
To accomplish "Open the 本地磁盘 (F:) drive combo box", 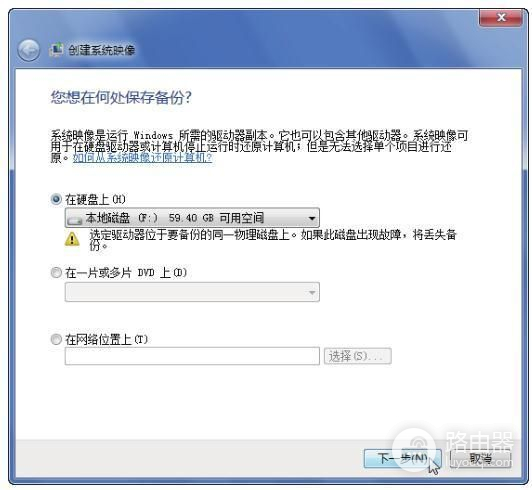I will click(x=192, y=218).
